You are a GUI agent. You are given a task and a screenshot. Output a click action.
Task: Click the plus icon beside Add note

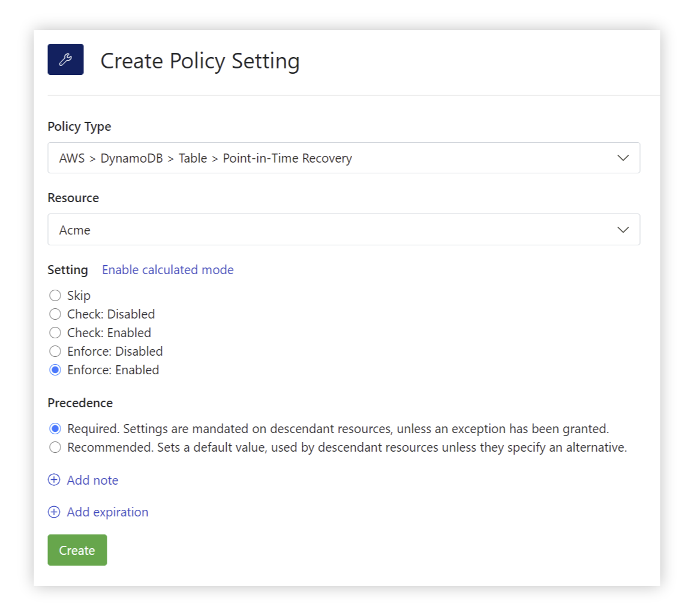[54, 480]
